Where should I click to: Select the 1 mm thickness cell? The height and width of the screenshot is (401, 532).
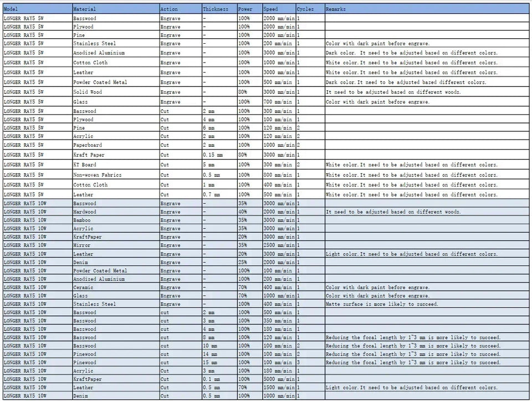click(x=220, y=184)
